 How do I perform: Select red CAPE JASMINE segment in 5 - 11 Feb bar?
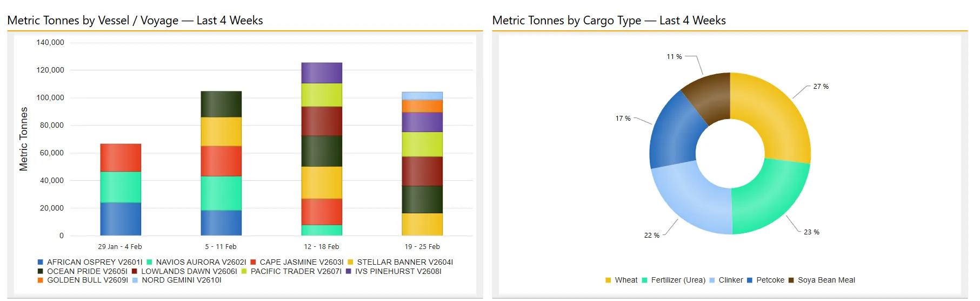pyautogui.click(x=221, y=161)
